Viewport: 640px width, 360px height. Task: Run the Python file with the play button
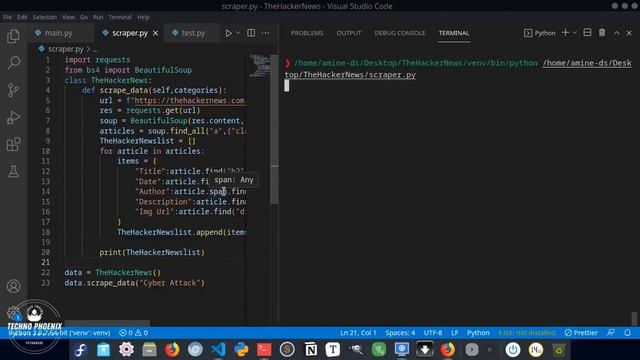(x=228, y=33)
